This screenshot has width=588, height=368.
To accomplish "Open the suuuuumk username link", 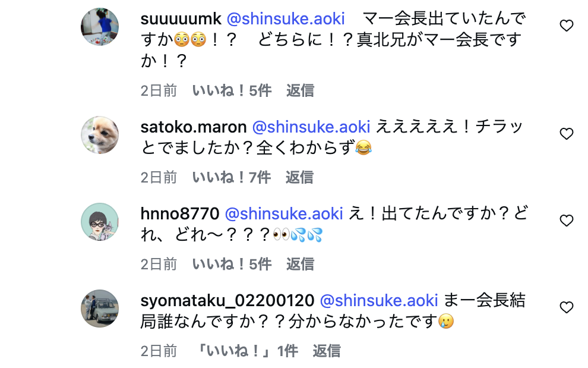I will pyautogui.click(x=180, y=18).
